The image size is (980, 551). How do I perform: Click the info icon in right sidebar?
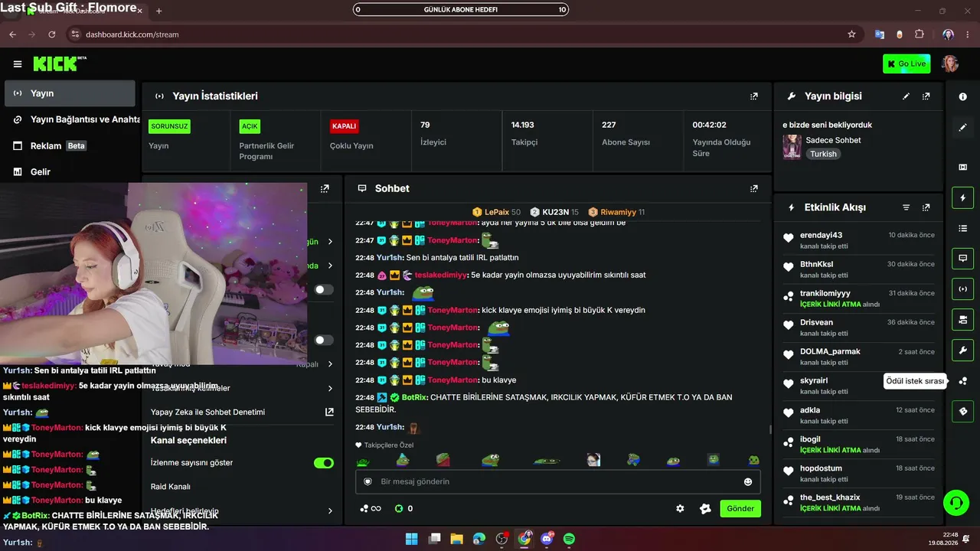(963, 96)
